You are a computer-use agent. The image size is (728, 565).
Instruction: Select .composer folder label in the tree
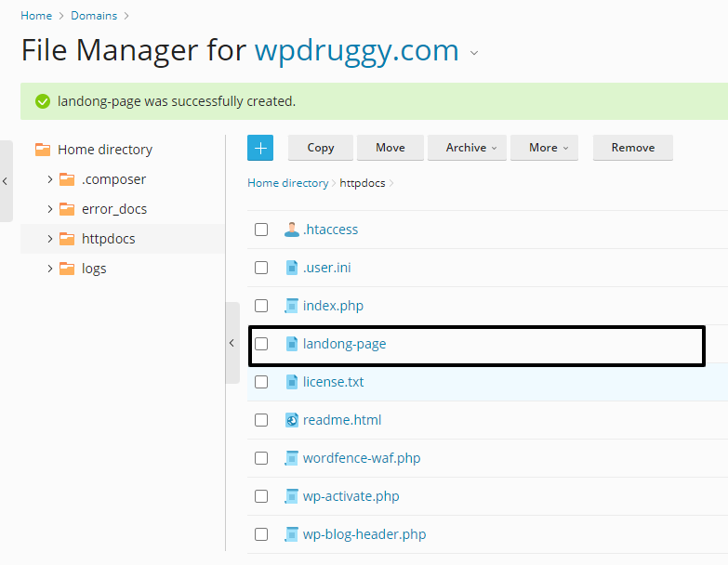[113, 179]
